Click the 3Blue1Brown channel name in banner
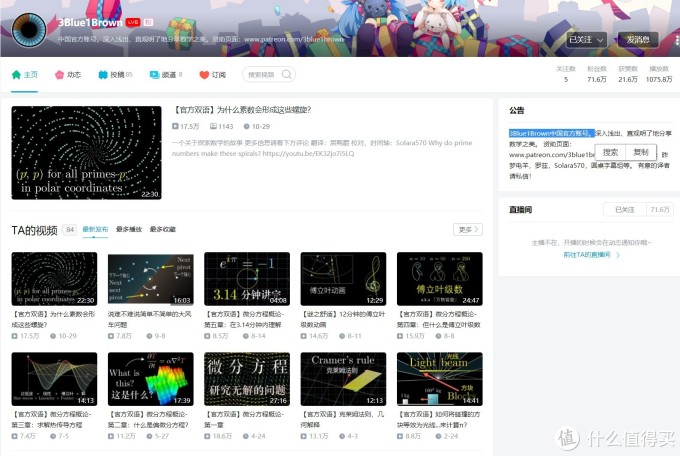The height and width of the screenshot is (456, 680). coord(90,23)
